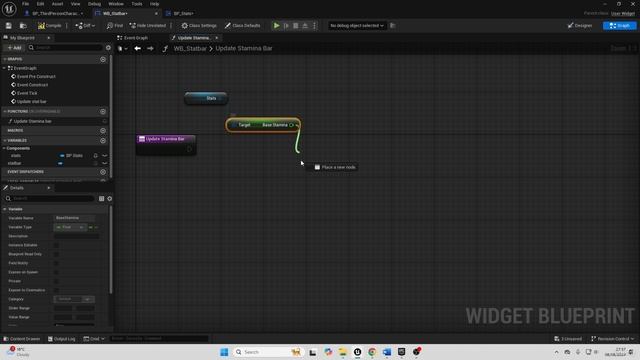
Task: Collapse the VARIABLES section
Action: click(4, 140)
